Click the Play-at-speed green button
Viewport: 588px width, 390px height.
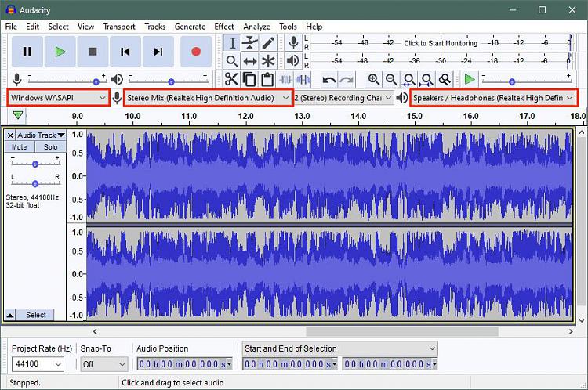pos(470,79)
